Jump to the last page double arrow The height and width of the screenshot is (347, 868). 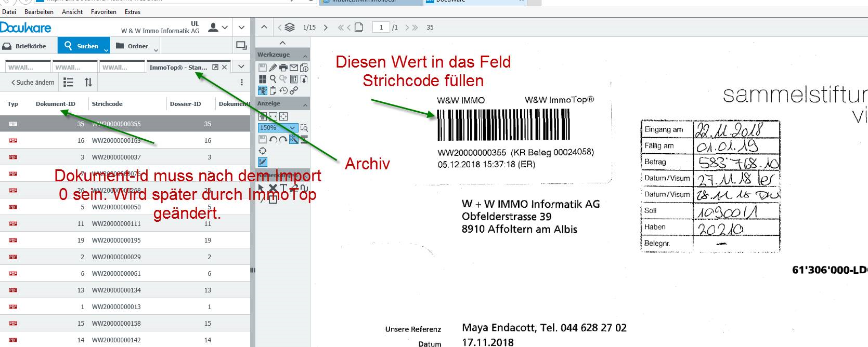click(x=414, y=28)
